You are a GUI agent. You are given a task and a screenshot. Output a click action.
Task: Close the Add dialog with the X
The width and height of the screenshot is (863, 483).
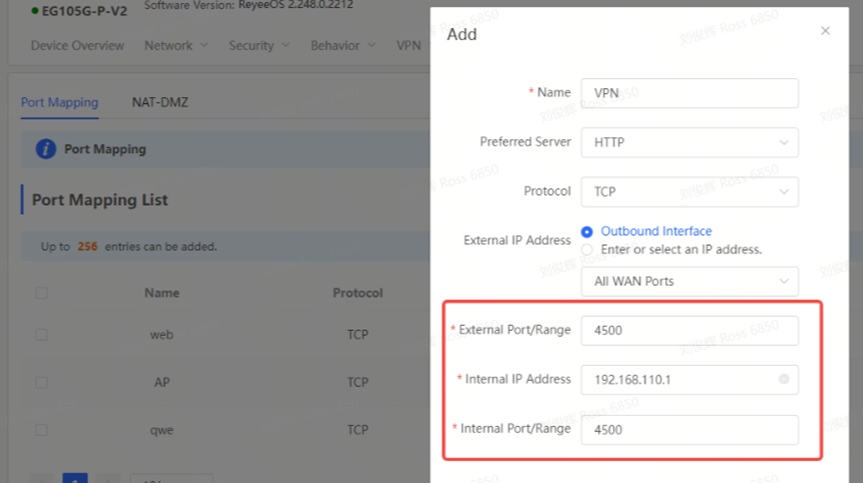point(825,31)
